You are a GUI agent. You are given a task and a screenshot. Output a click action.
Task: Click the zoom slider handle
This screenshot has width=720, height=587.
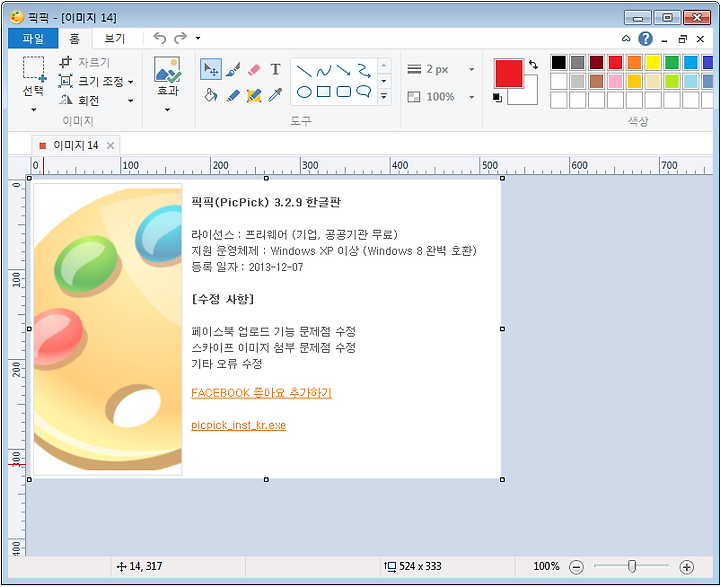pyautogui.click(x=632, y=567)
